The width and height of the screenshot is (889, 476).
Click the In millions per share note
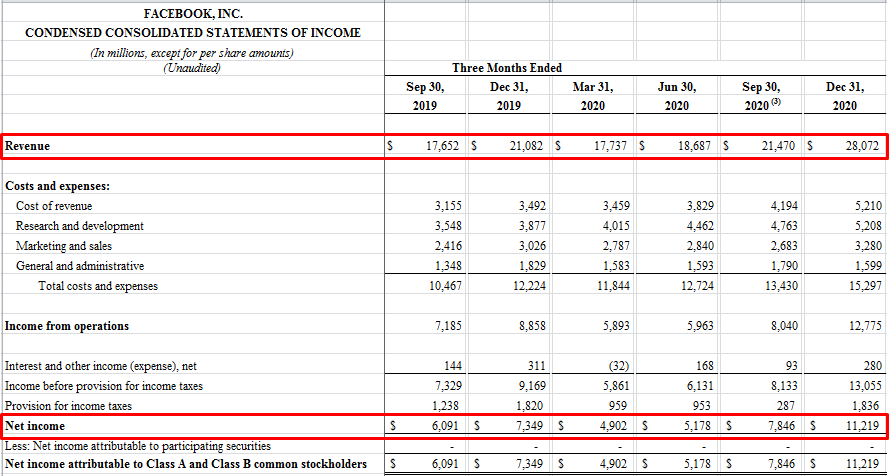[x=193, y=53]
